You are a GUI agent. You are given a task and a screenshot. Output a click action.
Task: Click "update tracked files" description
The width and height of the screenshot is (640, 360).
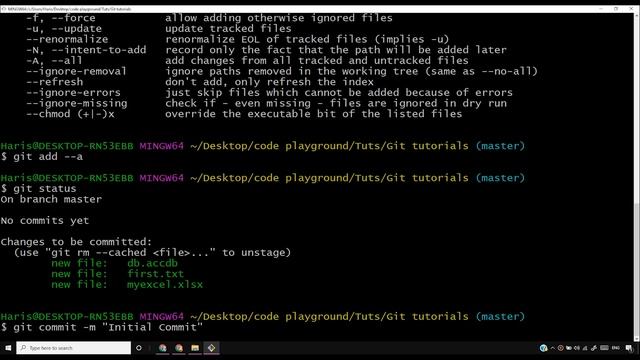pyautogui.click(x=228, y=29)
